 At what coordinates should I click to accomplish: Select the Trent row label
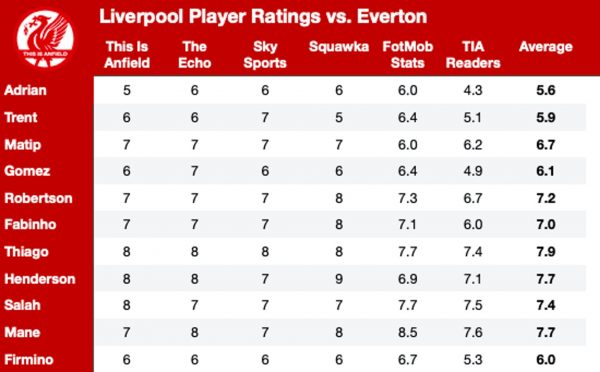(x=21, y=117)
